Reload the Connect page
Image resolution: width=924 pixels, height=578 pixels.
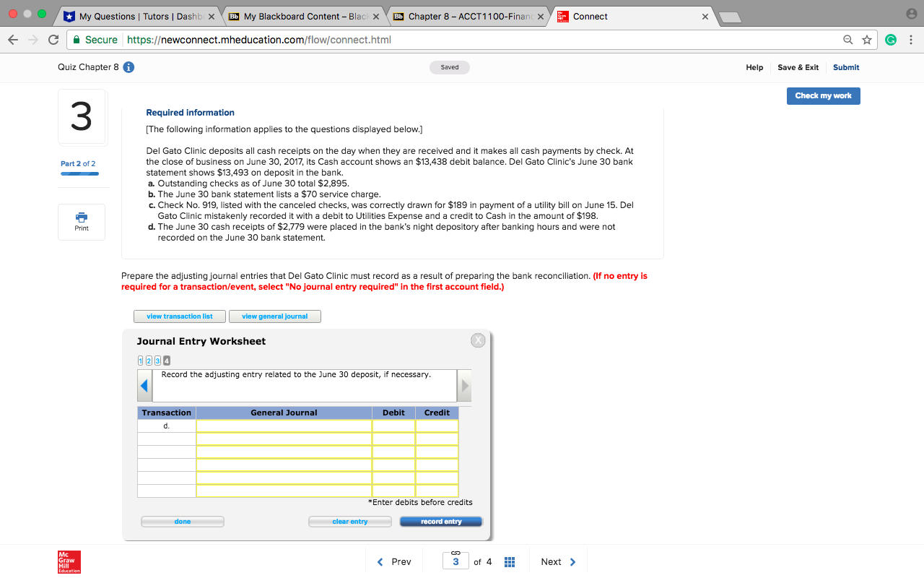click(x=53, y=40)
